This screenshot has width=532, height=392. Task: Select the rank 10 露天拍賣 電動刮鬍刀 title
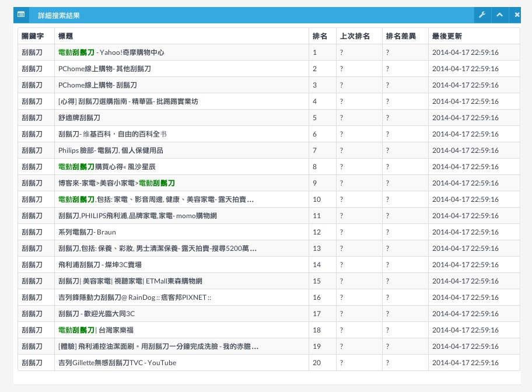[156, 199]
